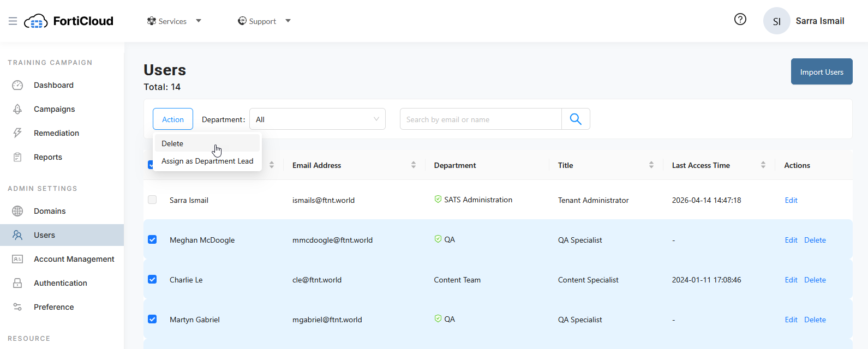The width and height of the screenshot is (868, 349).
Task: Delete the Martyn Gabriel user
Action: click(815, 320)
